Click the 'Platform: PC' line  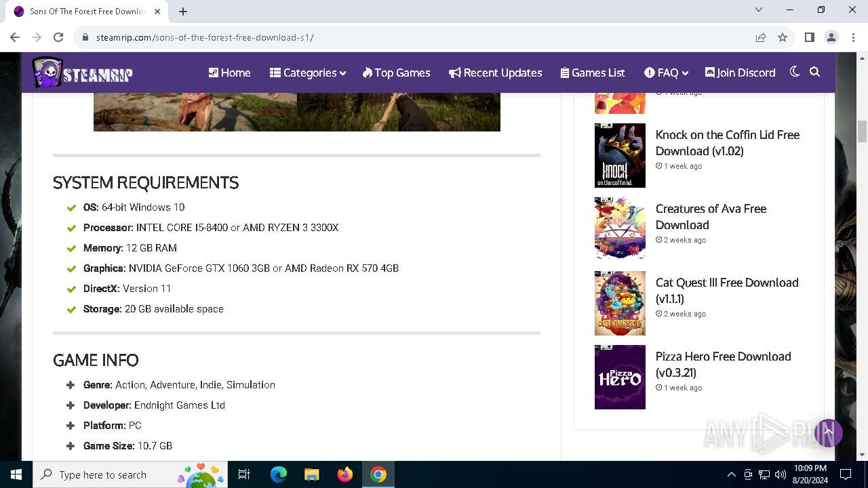(x=113, y=426)
